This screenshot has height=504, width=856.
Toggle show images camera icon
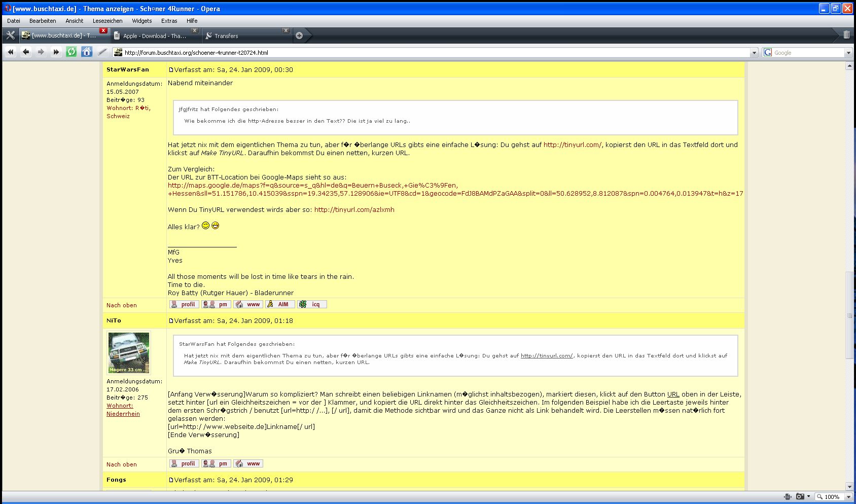click(800, 497)
